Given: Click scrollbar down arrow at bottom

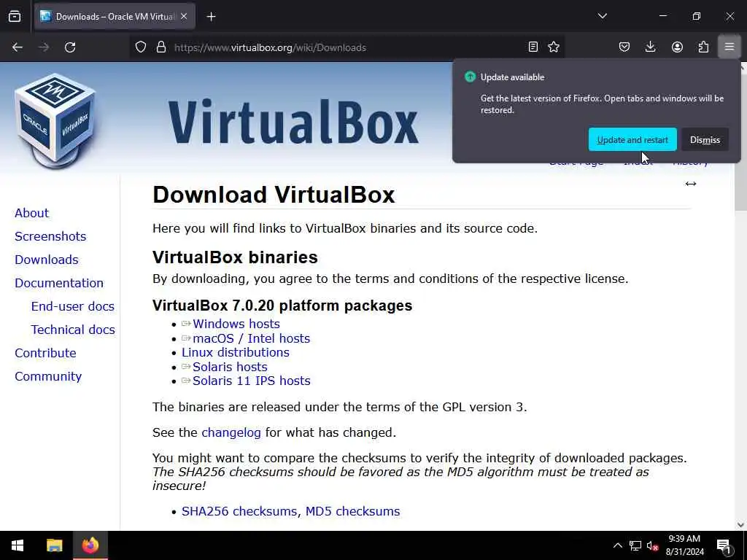Looking at the screenshot, I should coord(740,525).
